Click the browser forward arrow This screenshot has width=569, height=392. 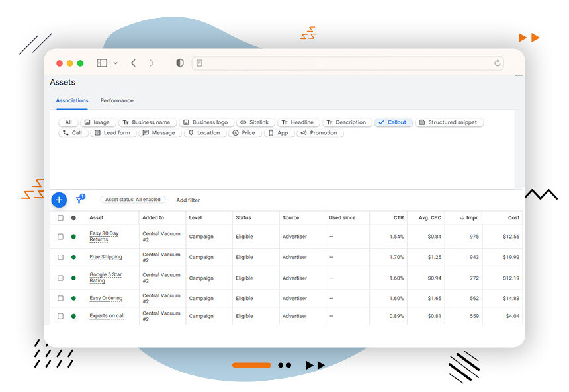click(x=152, y=63)
